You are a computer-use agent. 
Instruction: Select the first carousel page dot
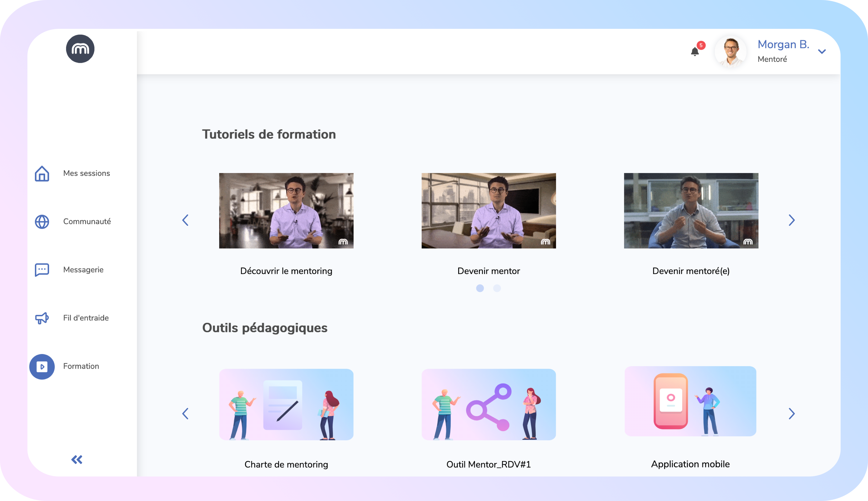480,288
